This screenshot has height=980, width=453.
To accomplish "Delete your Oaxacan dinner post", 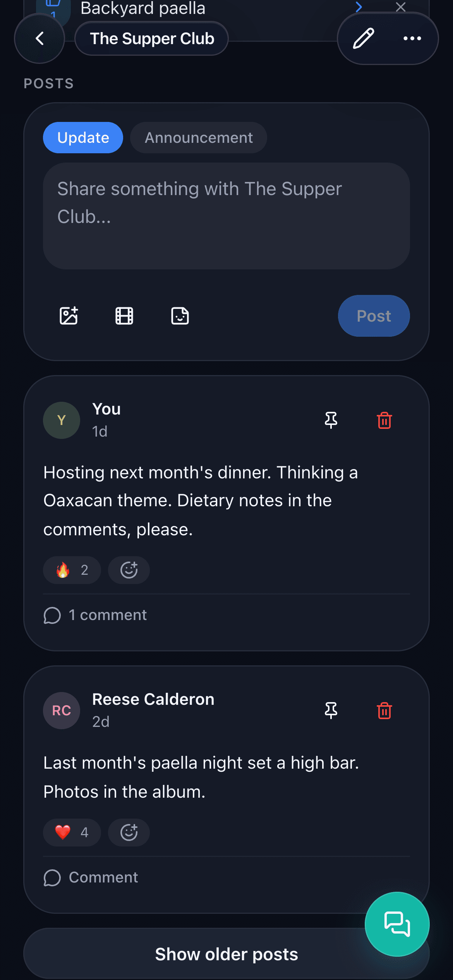I will click(x=384, y=420).
